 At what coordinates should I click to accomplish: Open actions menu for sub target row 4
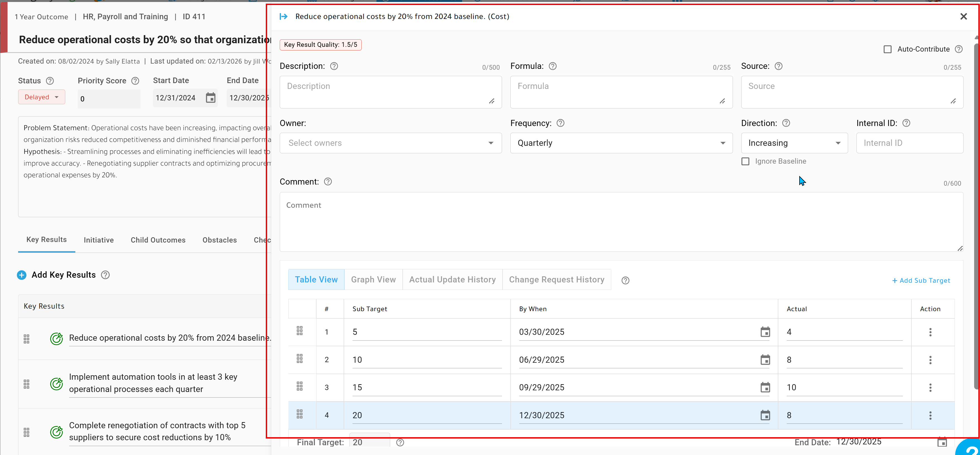tap(930, 415)
